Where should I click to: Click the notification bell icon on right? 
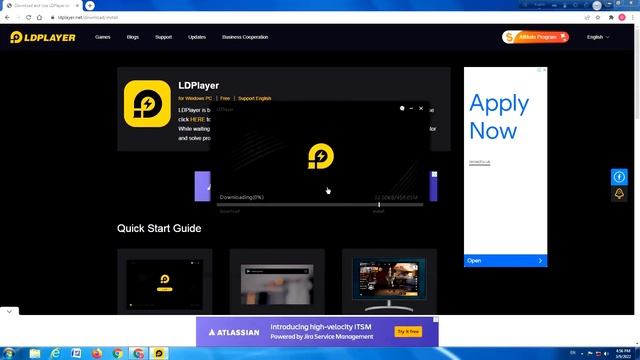pyautogui.click(x=619, y=194)
